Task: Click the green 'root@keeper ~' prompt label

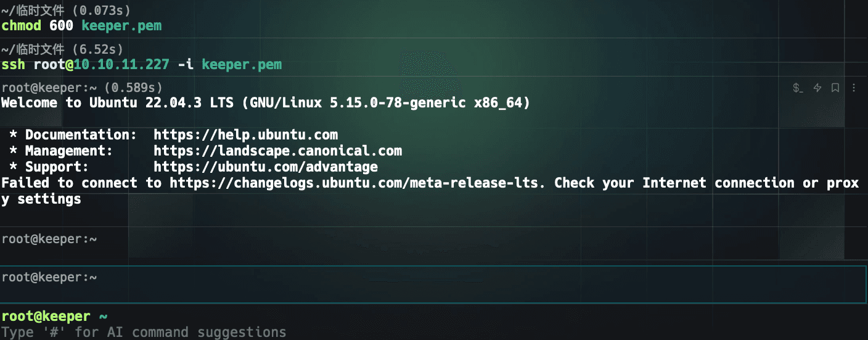Action: point(54,316)
